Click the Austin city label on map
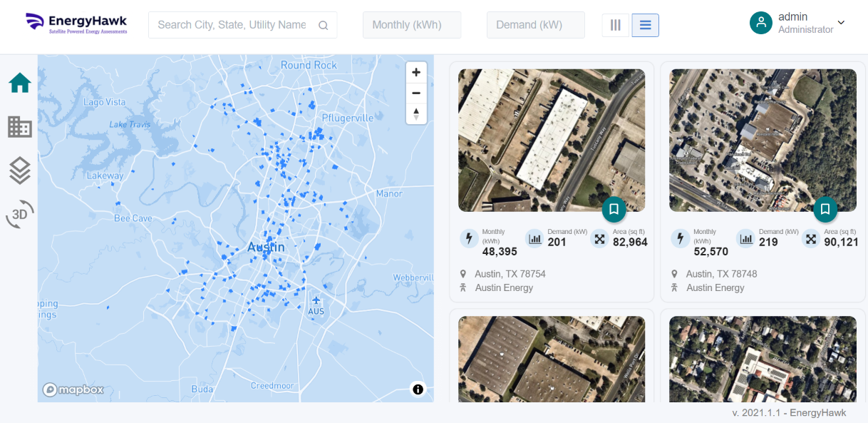 click(266, 248)
